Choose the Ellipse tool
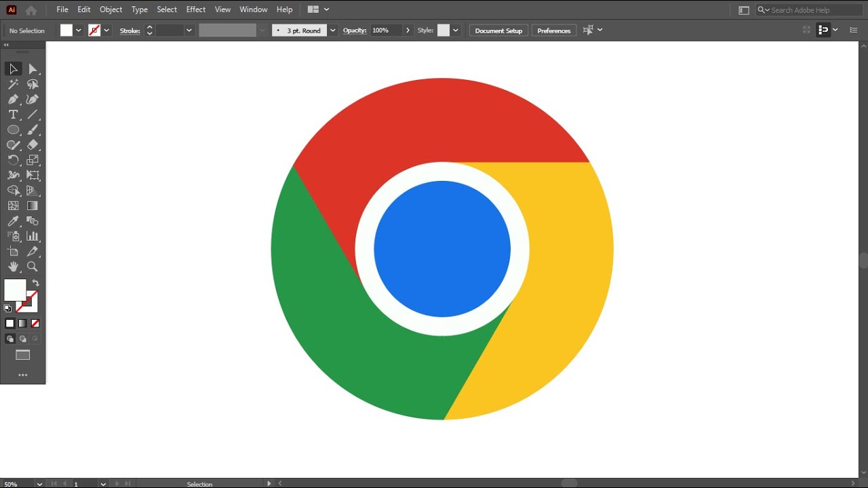Viewport: 868px width, 488px height. (x=13, y=130)
